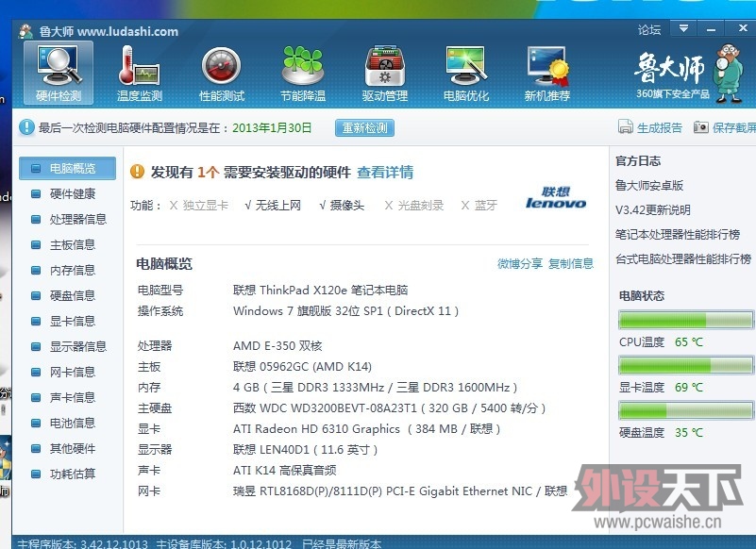The image size is (756, 549).
Task: Click 联想 ThinkPad X120e 笔记本电脑 model text
Action: (320, 291)
